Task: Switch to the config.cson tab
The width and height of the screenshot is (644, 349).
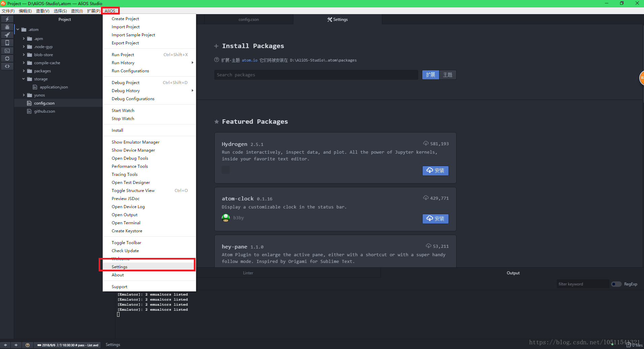Action: 249,20
